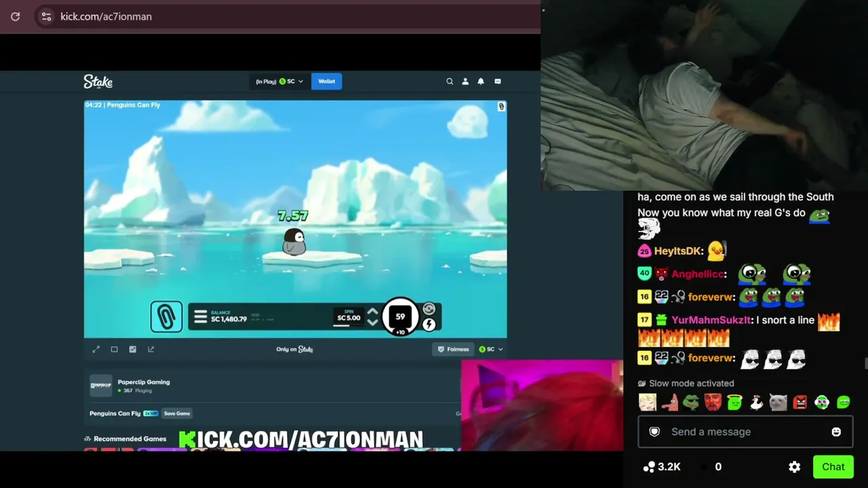The width and height of the screenshot is (868, 488).
Task: Open the Stake chat panel icon
Action: (x=498, y=81)
